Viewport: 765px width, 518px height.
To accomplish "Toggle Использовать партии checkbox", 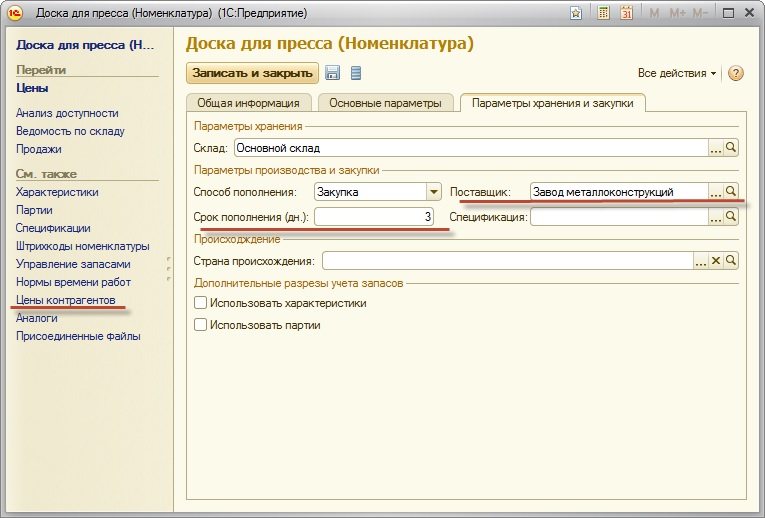I will (x=201, y=325).
